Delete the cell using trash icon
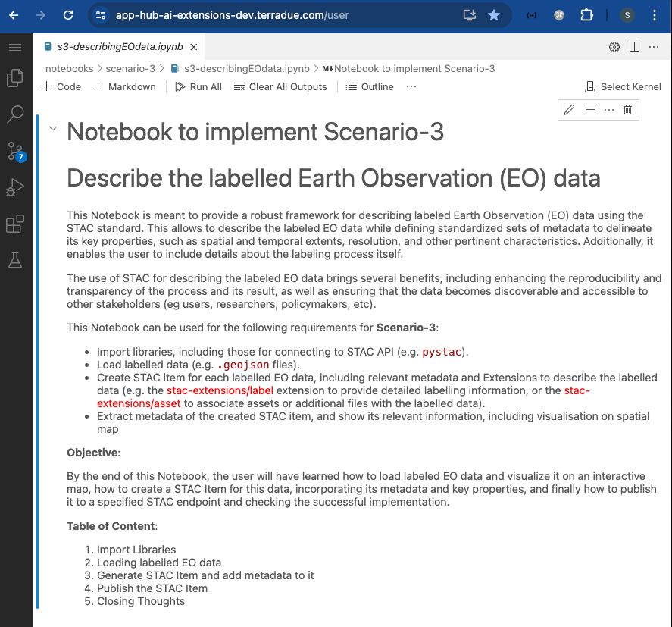The width and height of the screenshot is (672, 627). coord(627,110)
